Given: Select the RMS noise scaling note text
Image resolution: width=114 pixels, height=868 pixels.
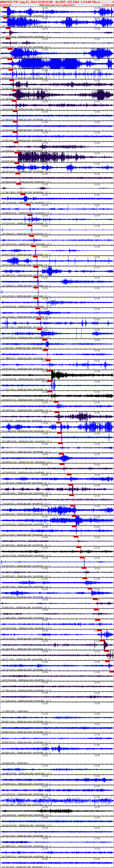Looking at the screenshot, I should 57,5.
